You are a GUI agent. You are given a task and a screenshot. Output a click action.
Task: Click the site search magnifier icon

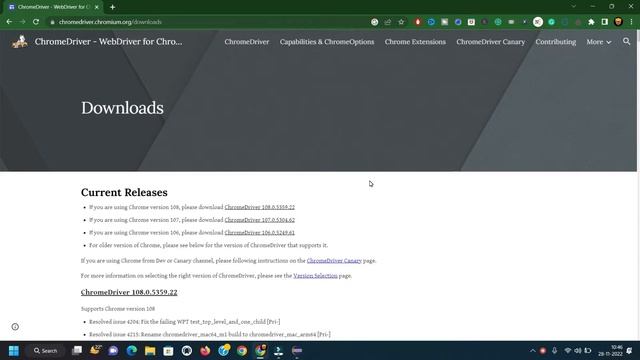pos(627,42)
